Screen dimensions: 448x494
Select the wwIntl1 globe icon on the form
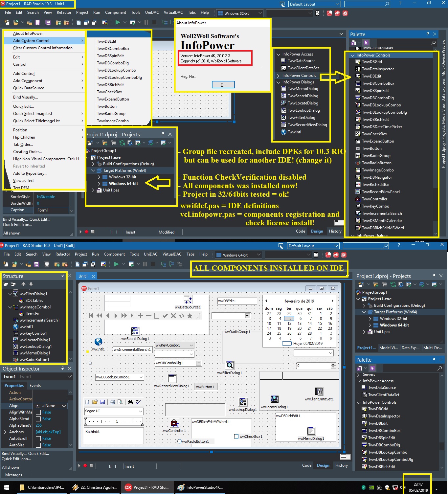98,342
